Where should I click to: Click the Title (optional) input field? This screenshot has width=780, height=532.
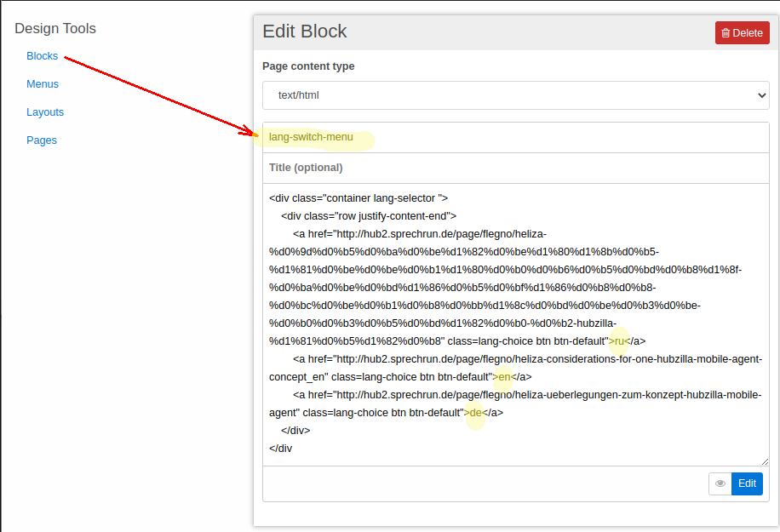515,168
